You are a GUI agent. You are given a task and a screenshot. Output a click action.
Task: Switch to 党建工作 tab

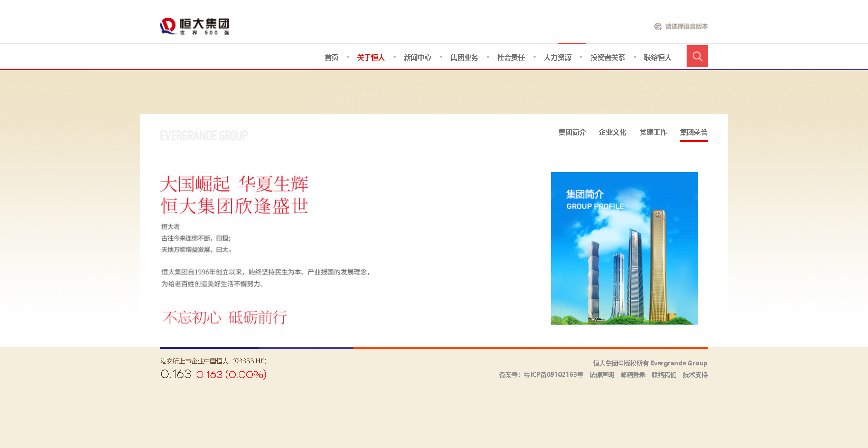[653, 132]
